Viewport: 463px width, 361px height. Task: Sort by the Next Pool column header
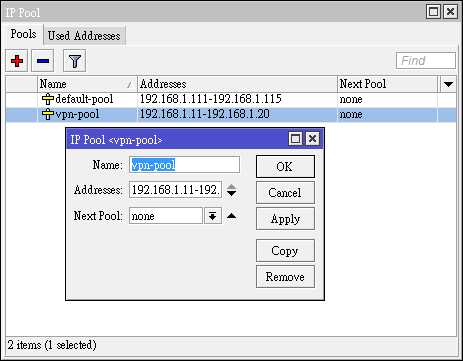(x=387, y=84)
